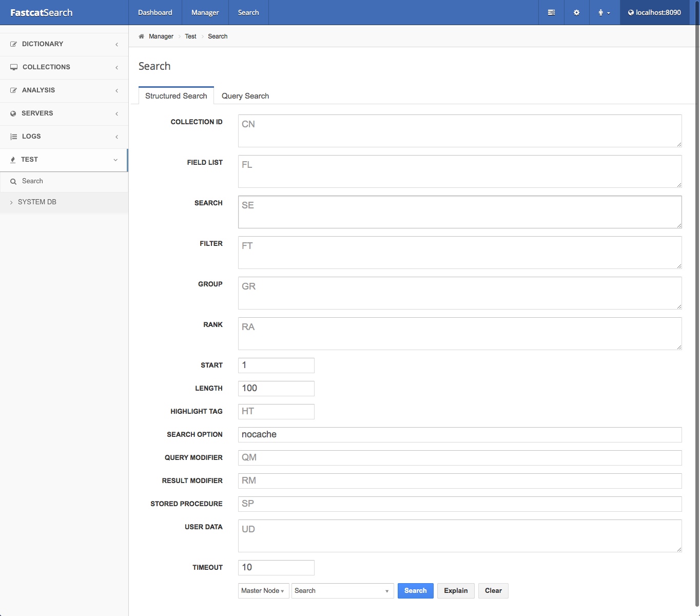Click the FastcatSearch logo
This screenshot has width=700, height=616.
(x=41, y=12)
